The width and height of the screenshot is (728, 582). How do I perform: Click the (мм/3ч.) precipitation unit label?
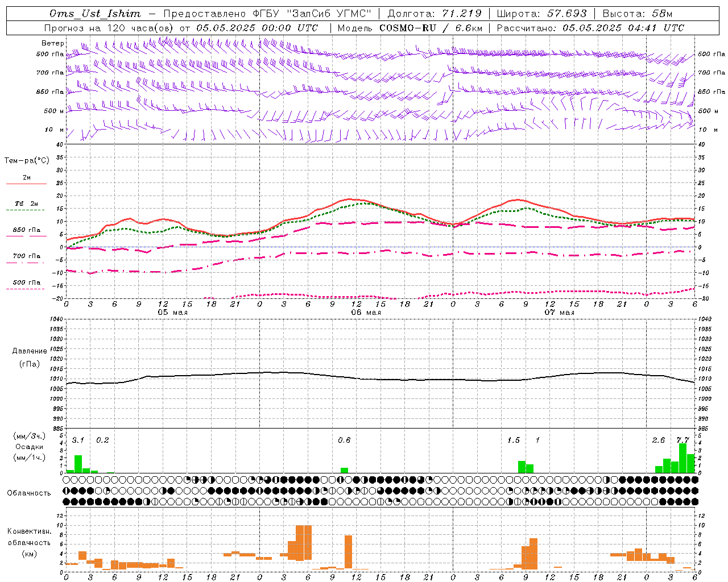click(x=29, y=436)
